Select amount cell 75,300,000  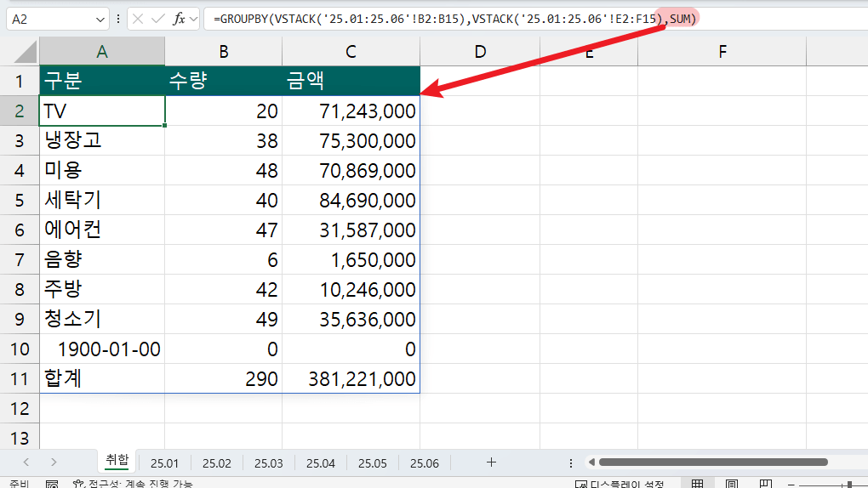pos(351,140)
